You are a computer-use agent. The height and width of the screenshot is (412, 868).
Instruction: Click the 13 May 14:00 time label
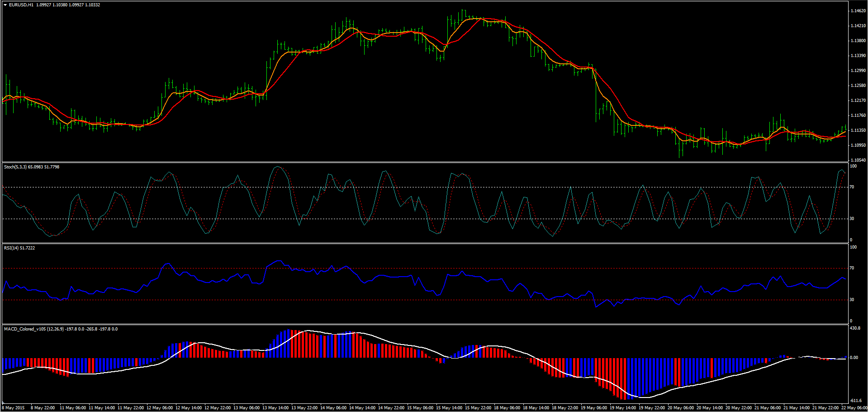275,408
